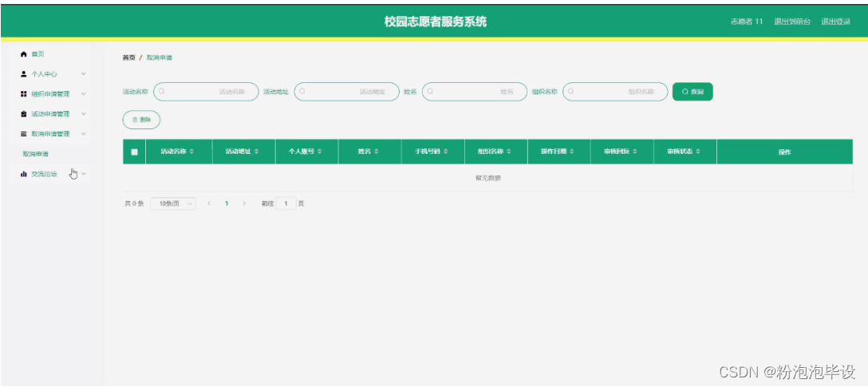Click the 操作 column header
This screenshot has width=868, height=387.
coord(784,152)
